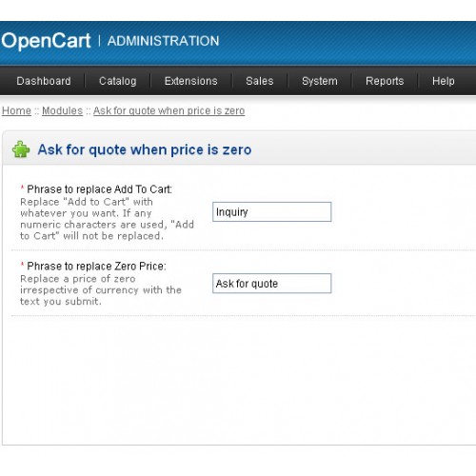Click the green puzzle piece module icon
Screen dimensions: 476x476
click(21, 149)
